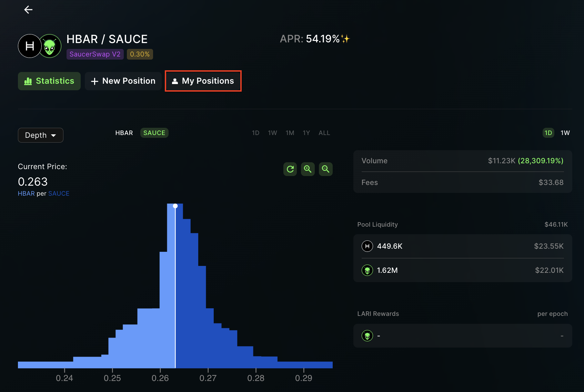This screenshot has height=392, width=584.
Task: Click the Fees $33.68 value
Action: click(551, 183)
